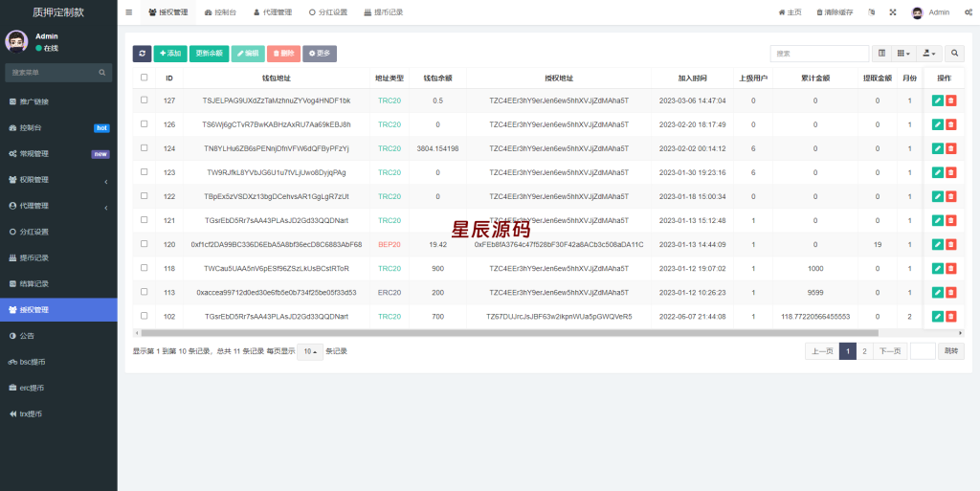Click the delete trash icon for row 120
This screenshot has height=491, width=980.
(950, 244)
